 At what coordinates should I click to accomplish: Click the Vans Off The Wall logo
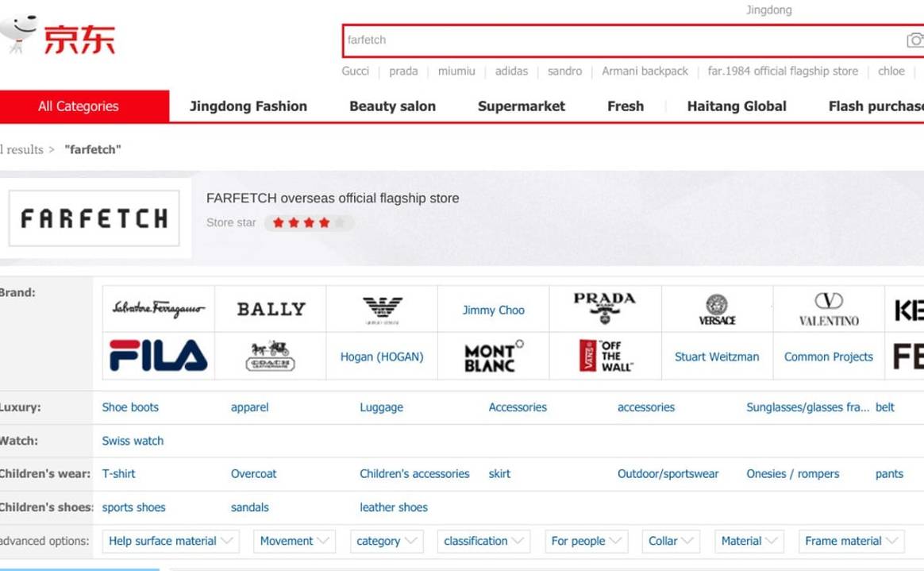pyautogui.click(x=605, y=357)
